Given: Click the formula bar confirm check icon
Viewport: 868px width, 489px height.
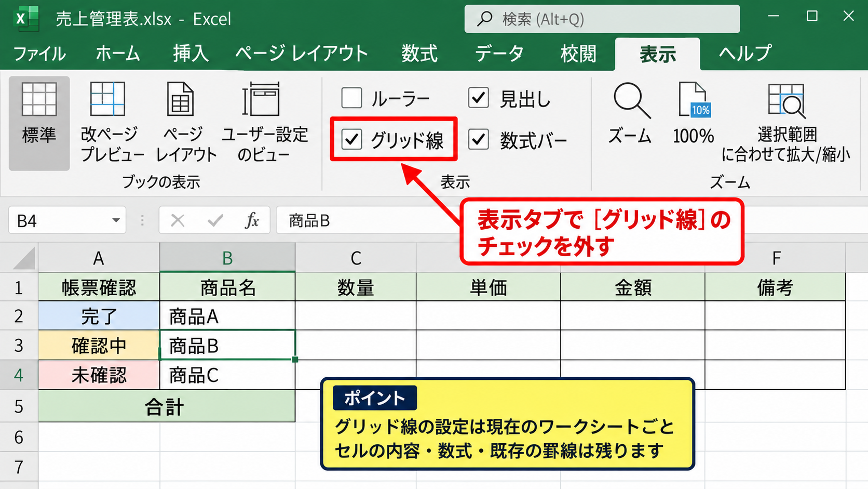Looking at the screenshot, I should tap(215, 221).
